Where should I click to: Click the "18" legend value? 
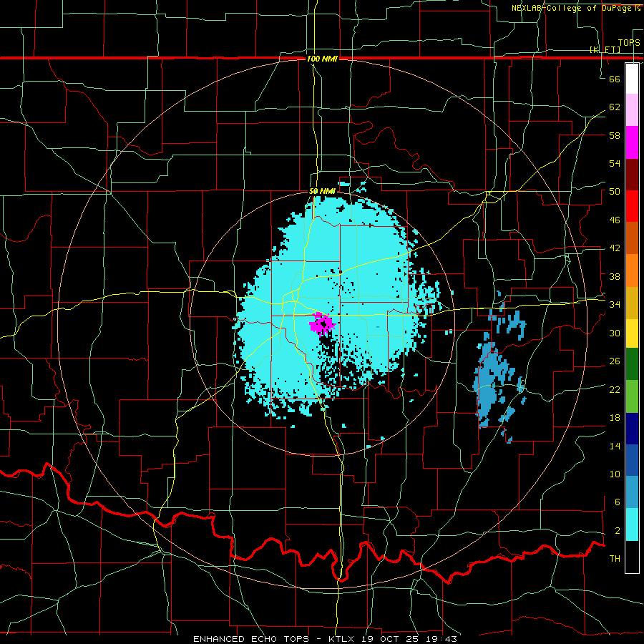[615, 418]
